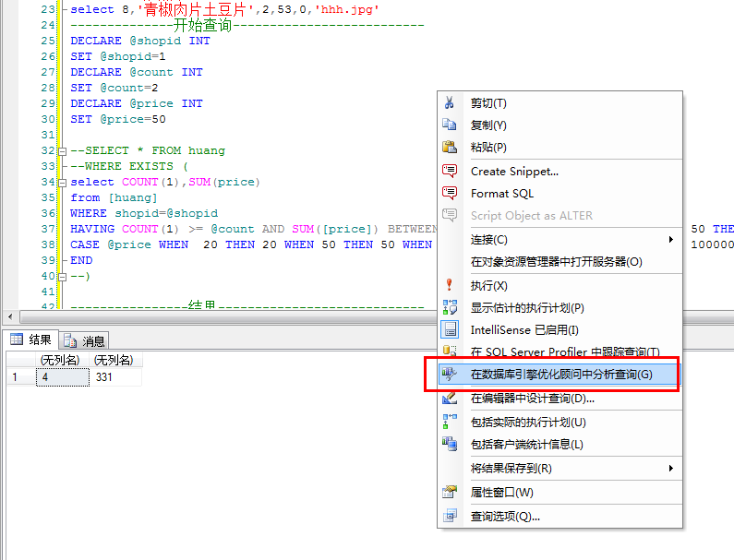Click 'DECLARE @shopid INT' code line
Screen dimensions: 734x560
(x=140, y=41)
